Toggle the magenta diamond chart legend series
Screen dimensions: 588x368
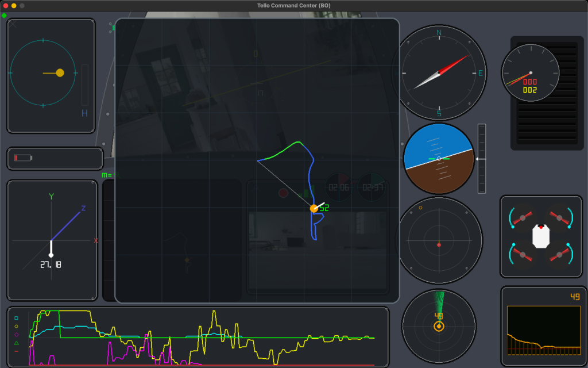pos(16,334)
